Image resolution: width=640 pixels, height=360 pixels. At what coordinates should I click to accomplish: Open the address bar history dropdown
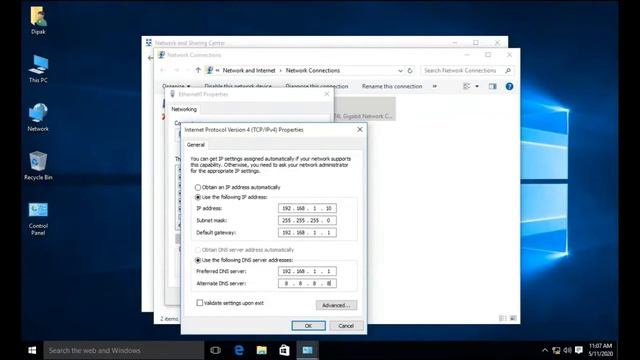point(400,70)
